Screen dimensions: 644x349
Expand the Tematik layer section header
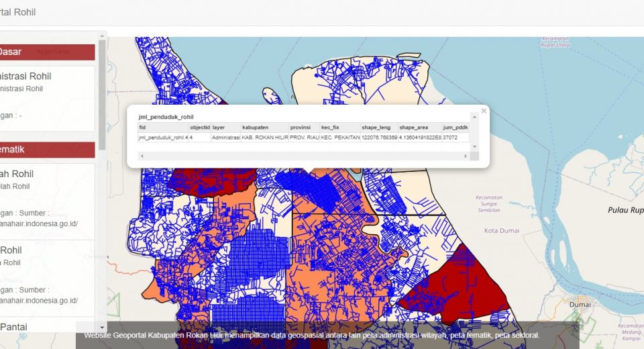(x=47, y=150)
